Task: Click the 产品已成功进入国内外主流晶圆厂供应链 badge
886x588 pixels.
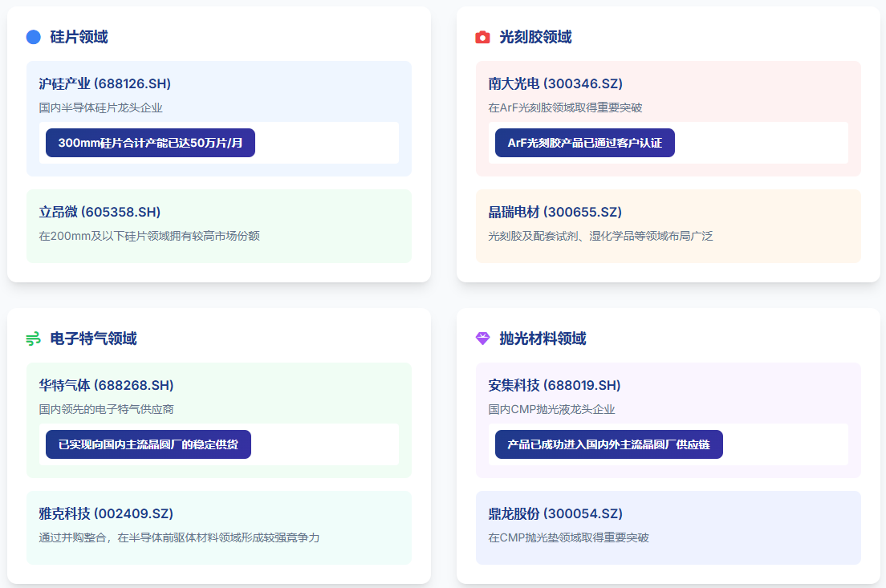Action: coord(608,444)
